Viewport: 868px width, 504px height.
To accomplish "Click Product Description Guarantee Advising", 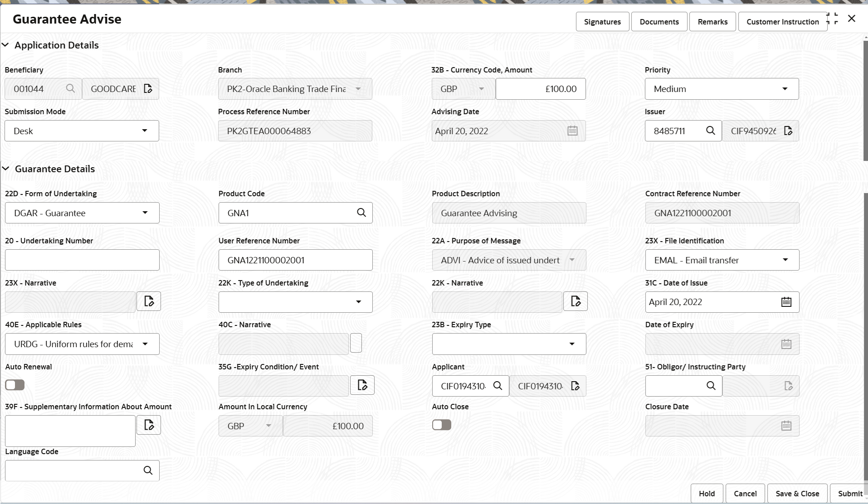I will 509,213.
